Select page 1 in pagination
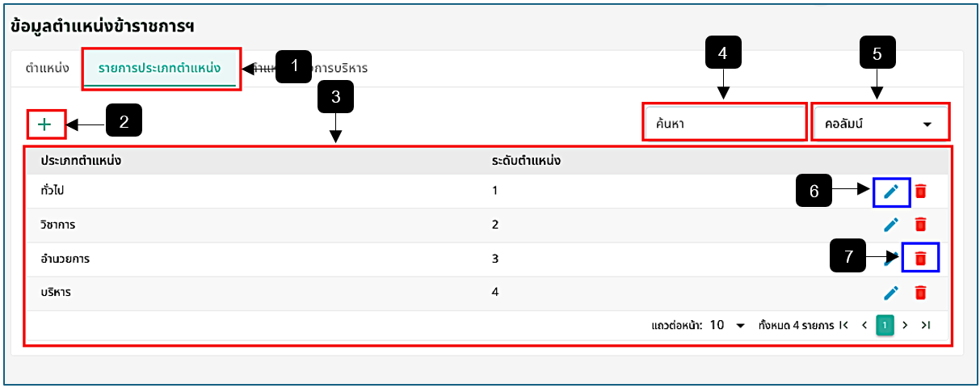980x388 pixels. pyautogui.click(x=885, y=325)
